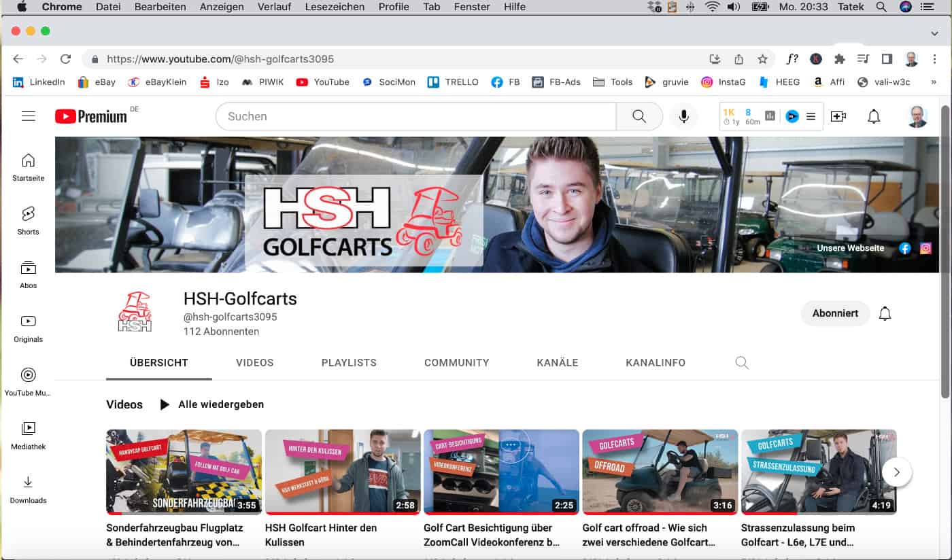Open the Datei menu in menu bar
This screenshot has width=952, height=560.
tap(108, 7)
